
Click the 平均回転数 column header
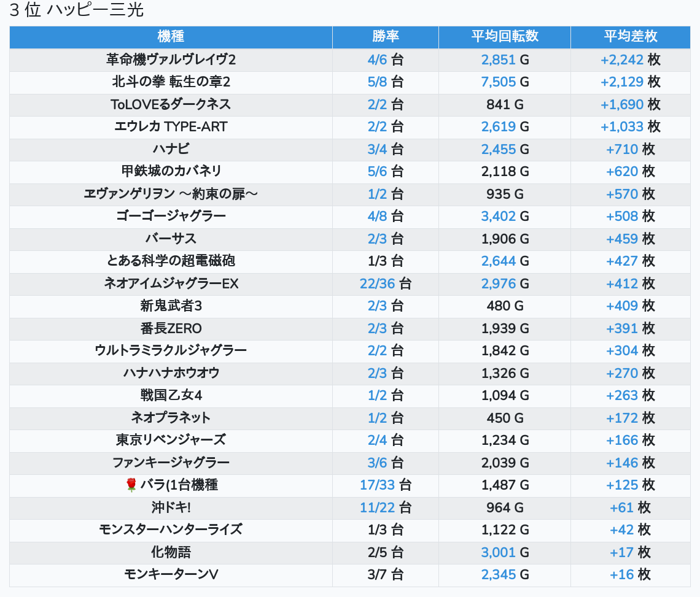coord(504,36)
